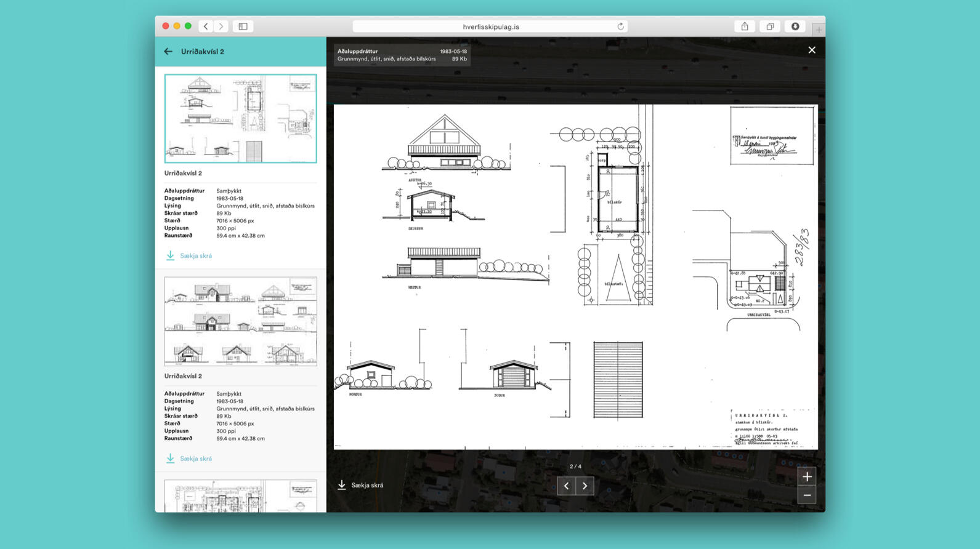Navigate back in Safari history
This screenshot has height=549, width=980.
[206, 26]
